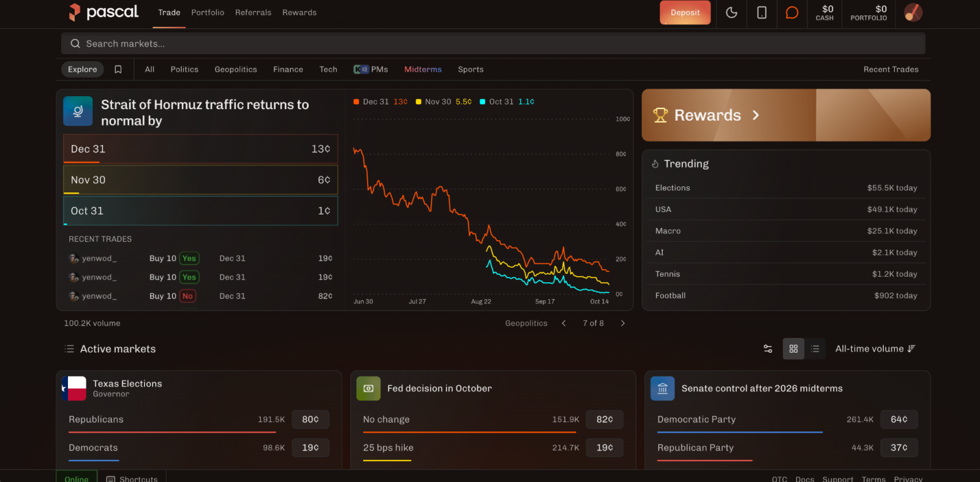
Task: Open the Tennis trending row
Action: click(786, 274)
